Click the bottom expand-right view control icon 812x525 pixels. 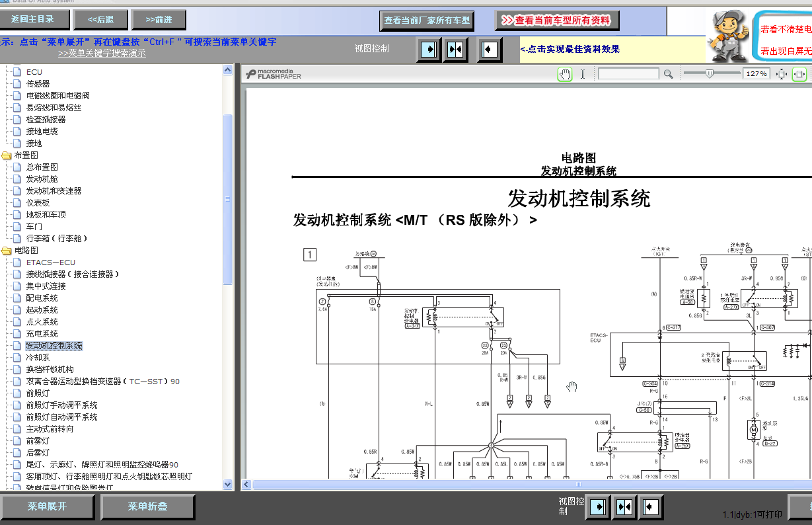599,506
